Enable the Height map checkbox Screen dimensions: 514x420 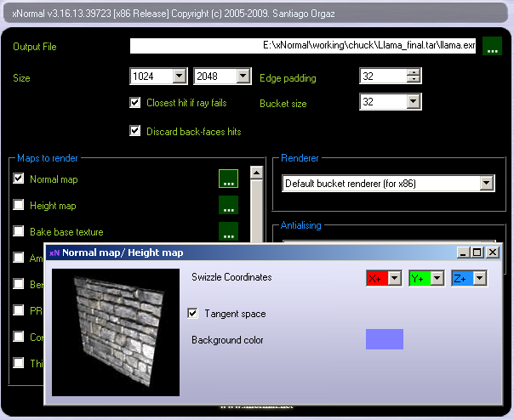[19, 205]
